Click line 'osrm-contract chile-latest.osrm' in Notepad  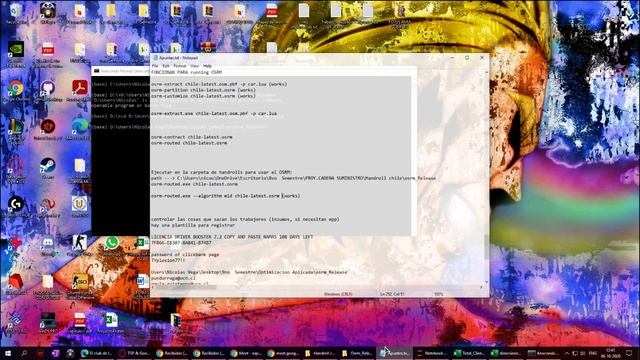(191, 137)
